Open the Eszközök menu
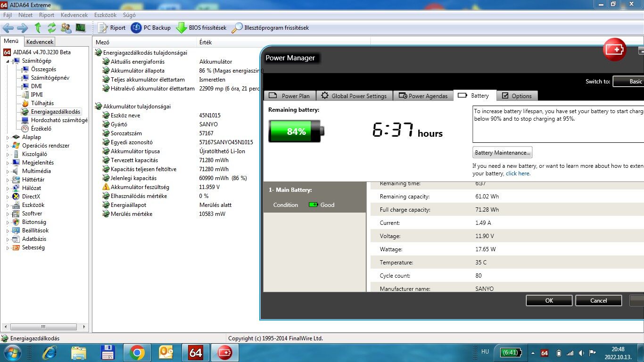644x362 pixels. (x=105, y=15)
